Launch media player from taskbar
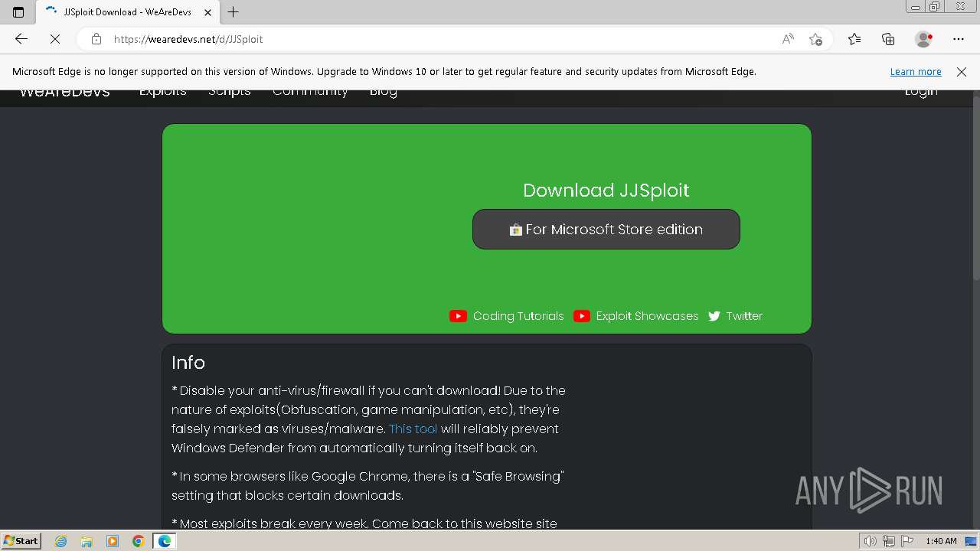The height and width of the screenshot is (551, 980). pyautogui.click(x=113, y=541)
